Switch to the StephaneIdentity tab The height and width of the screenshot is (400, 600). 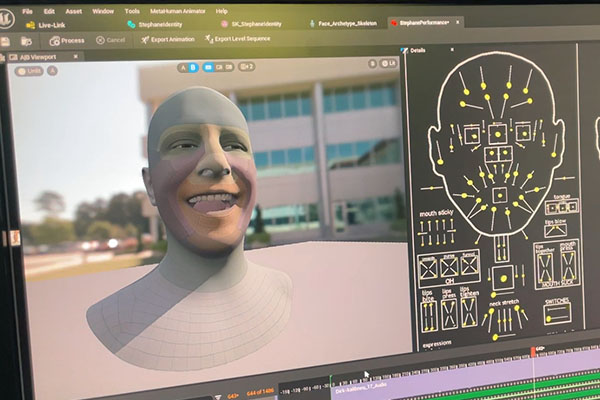pyautogui.click(x=155, y=24)
